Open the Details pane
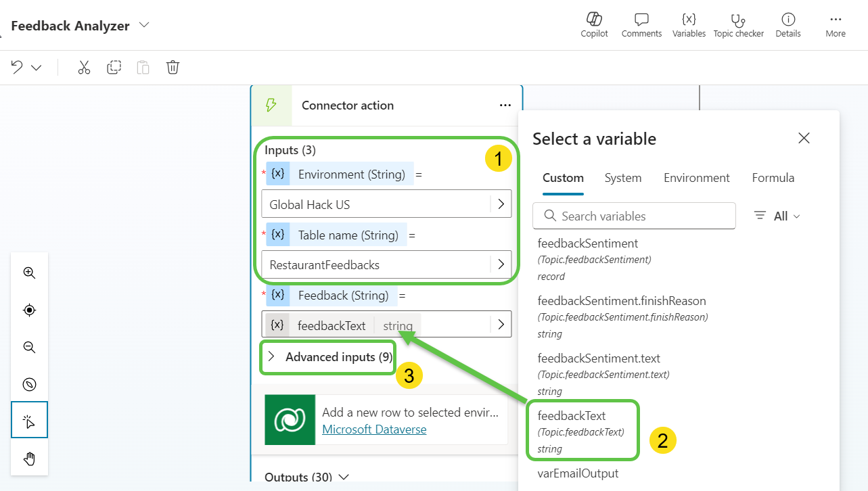This screenshot has width=868, height=491. [787, 25]
